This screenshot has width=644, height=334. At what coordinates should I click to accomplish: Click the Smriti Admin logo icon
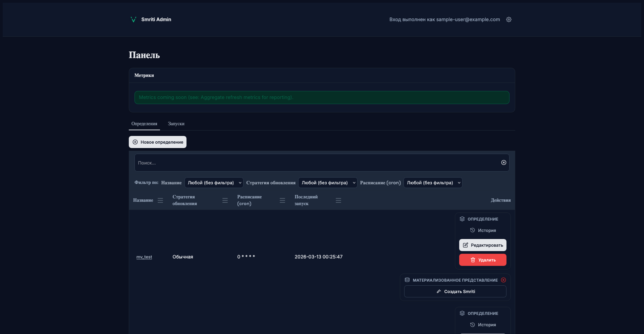point(133,19)
